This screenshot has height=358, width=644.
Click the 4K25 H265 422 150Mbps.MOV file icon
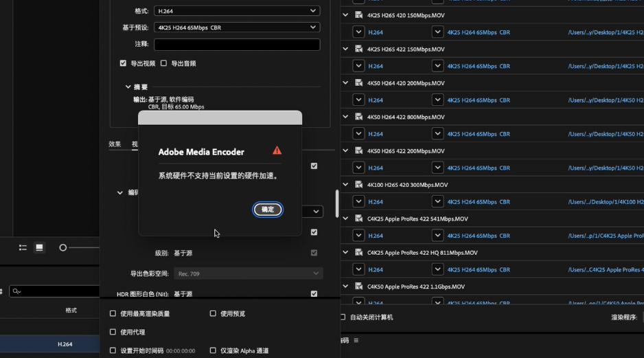pyautogui.click(x=358, y=49)
